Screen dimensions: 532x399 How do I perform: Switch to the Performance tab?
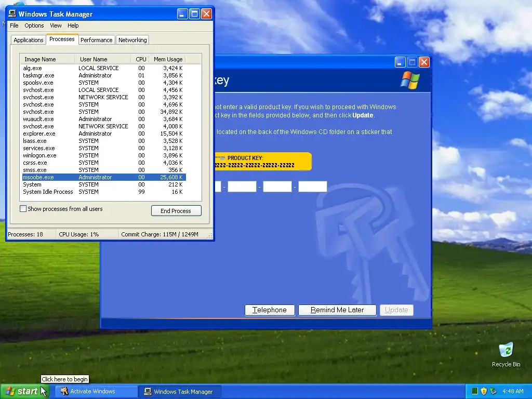click(x=96, y=40)
